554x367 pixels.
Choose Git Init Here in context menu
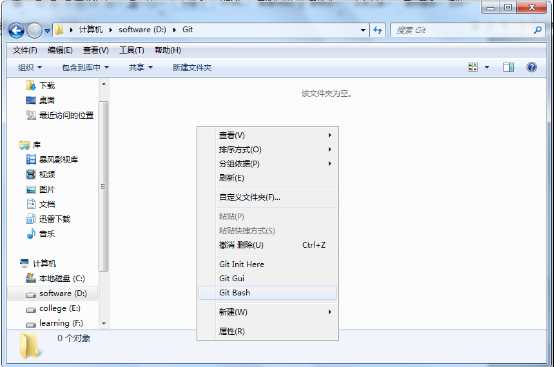267,264
